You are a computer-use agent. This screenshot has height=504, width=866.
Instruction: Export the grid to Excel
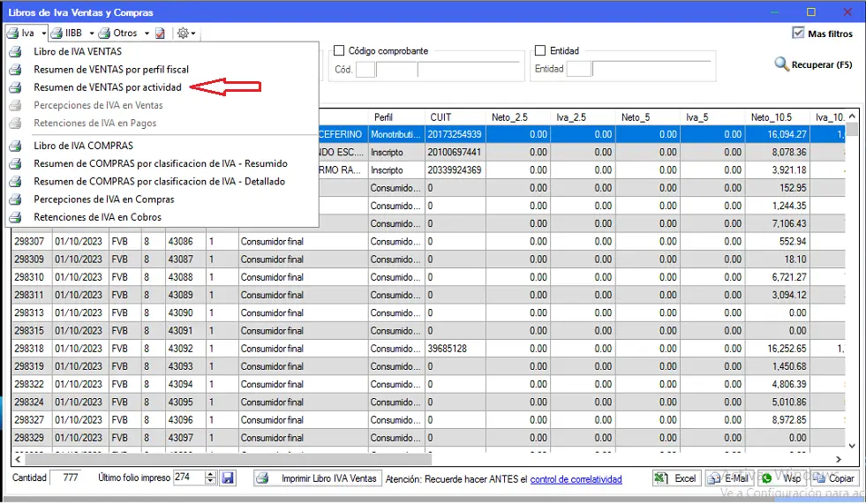tap(675, 478)
